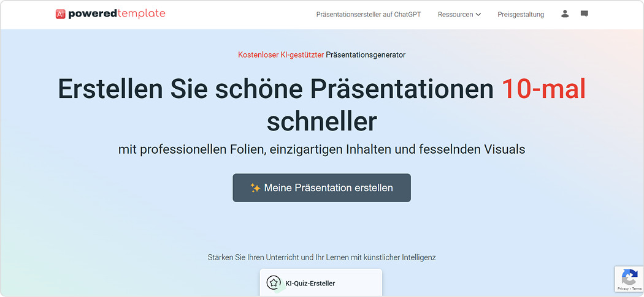Open the chat message icon
The image size is (644, 297).
pyautogui.click(x=584, y=14)
